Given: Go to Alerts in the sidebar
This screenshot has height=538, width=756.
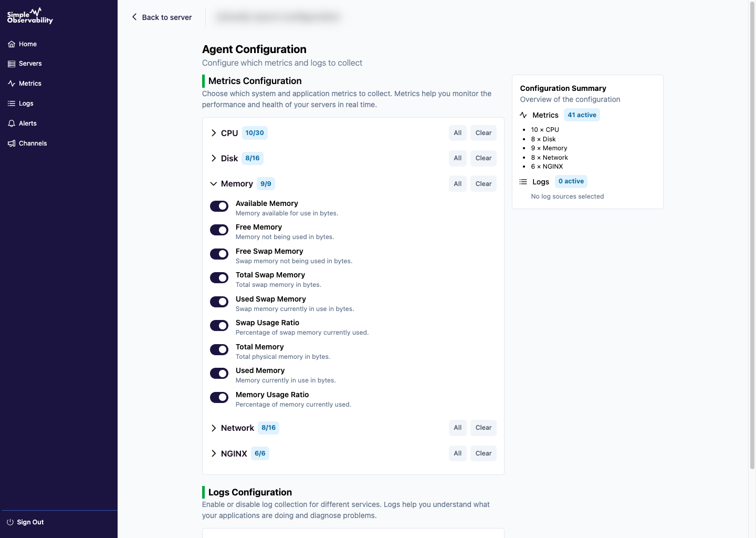Looking at the screenshot, I should pos(28,123).
